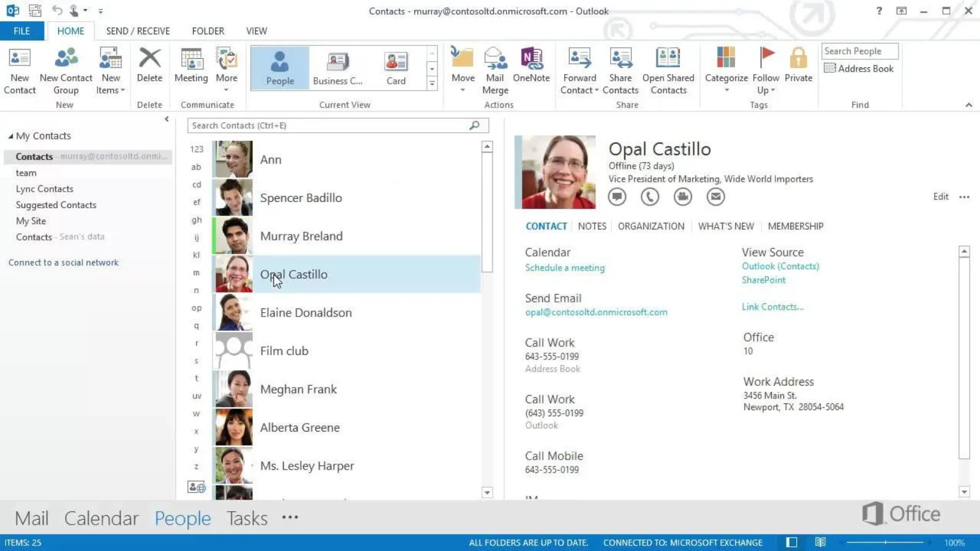Open the MEMBERSHIP tab
This screenshot has width=980, height=551.
click(x=796, y=226)
